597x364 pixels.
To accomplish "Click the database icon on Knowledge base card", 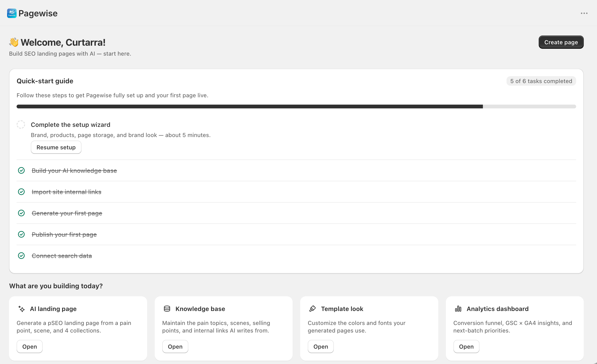I will pos(167,309).
